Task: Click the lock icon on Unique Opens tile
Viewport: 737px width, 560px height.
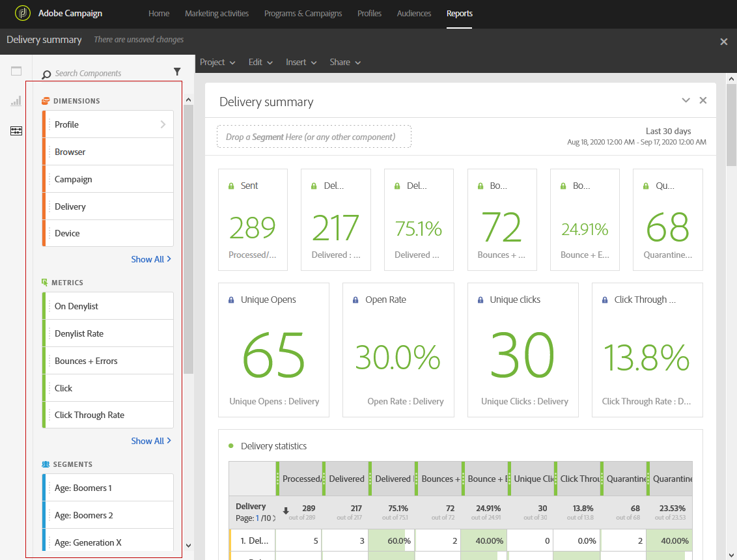Action: 231,300
